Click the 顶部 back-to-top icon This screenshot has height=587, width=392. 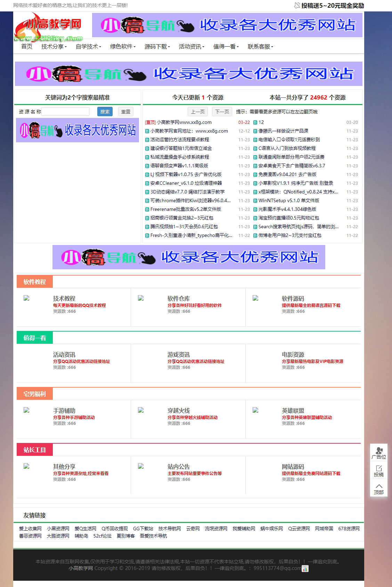[379, 488]
